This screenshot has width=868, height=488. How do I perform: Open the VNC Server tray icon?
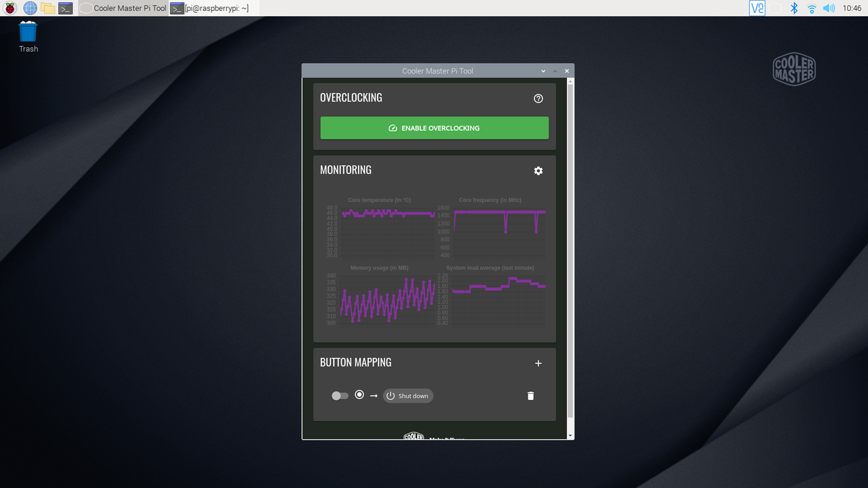coord(757,8)
